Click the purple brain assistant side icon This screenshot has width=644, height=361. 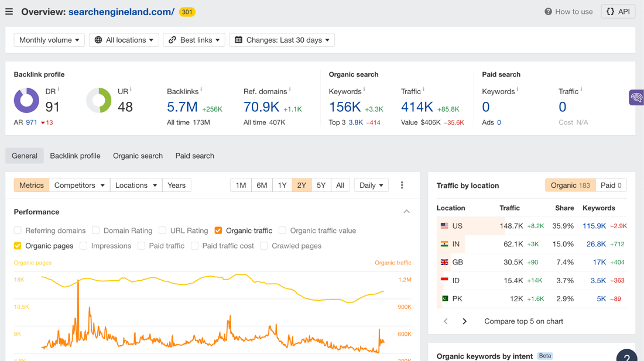click(636, 97)
